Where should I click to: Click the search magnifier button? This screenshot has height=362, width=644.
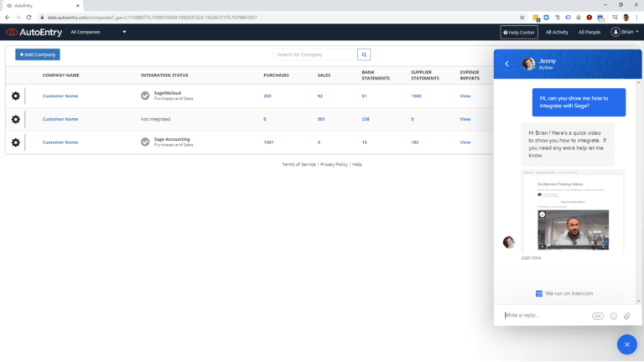coord(364,54)
